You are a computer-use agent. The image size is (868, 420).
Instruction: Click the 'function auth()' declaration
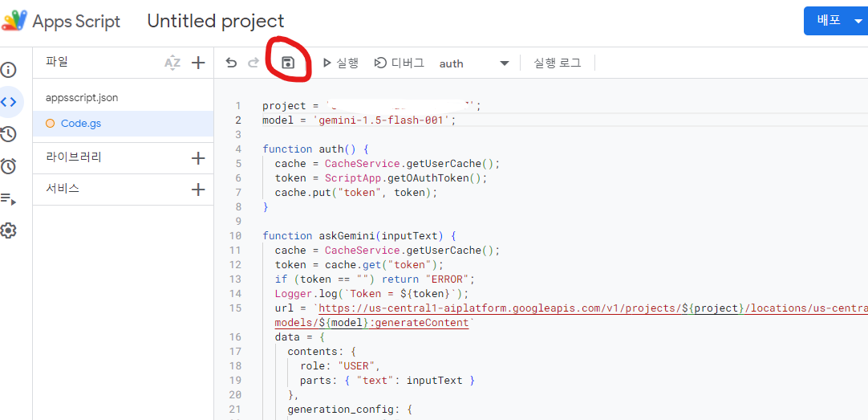[315, 149]
